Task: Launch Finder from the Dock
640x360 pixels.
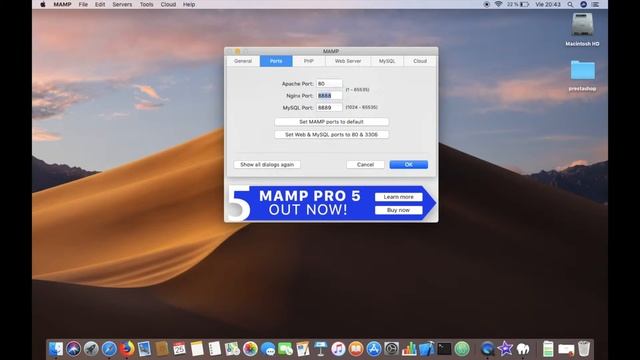Action: click(56, 349)
